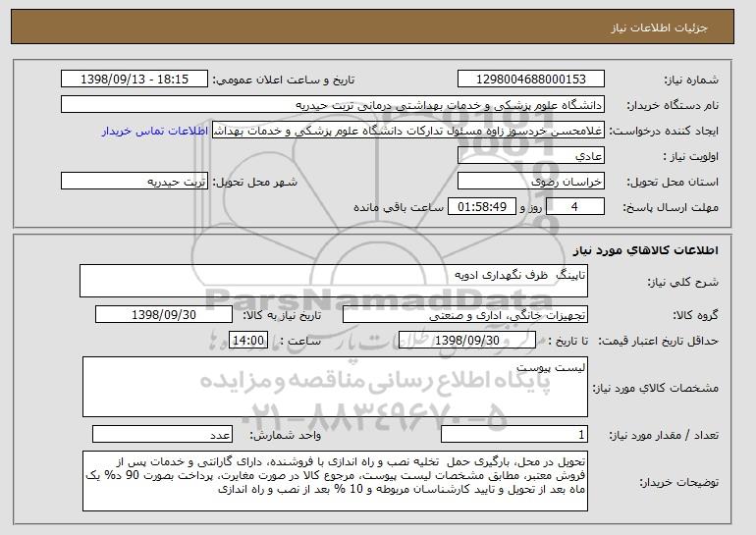The height and width of the screenshot is (535, 756).
Task: Click the شرح کلی نیاز label
Action: click(x=682, y=282)
